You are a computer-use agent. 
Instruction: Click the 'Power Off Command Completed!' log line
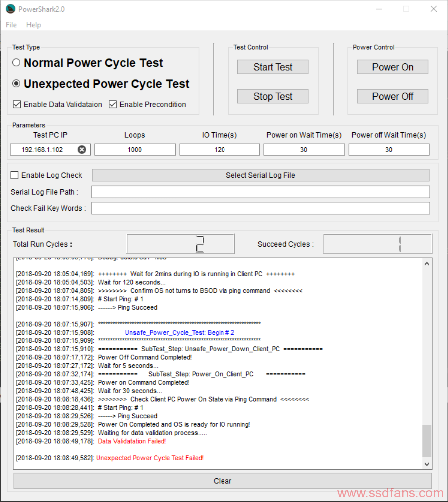145,357
